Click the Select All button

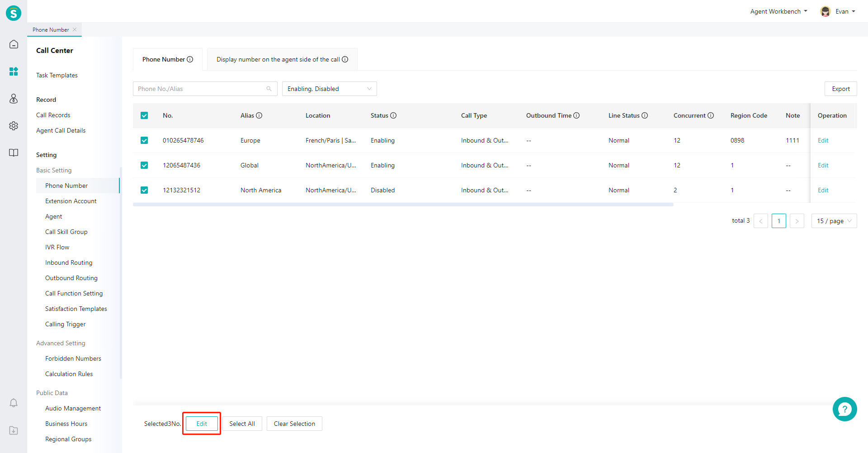pos(242,424)
